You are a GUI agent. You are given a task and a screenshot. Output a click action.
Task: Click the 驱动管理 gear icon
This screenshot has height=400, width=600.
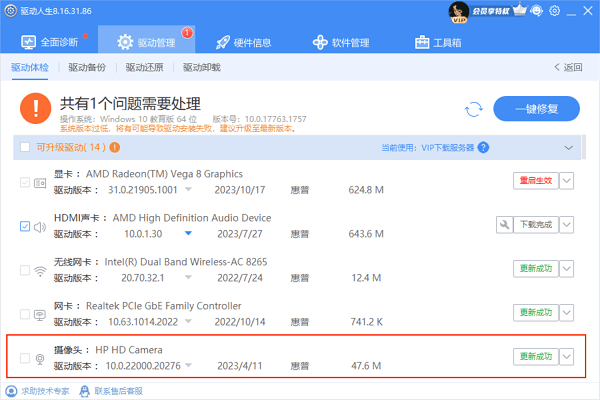[125, 42]
